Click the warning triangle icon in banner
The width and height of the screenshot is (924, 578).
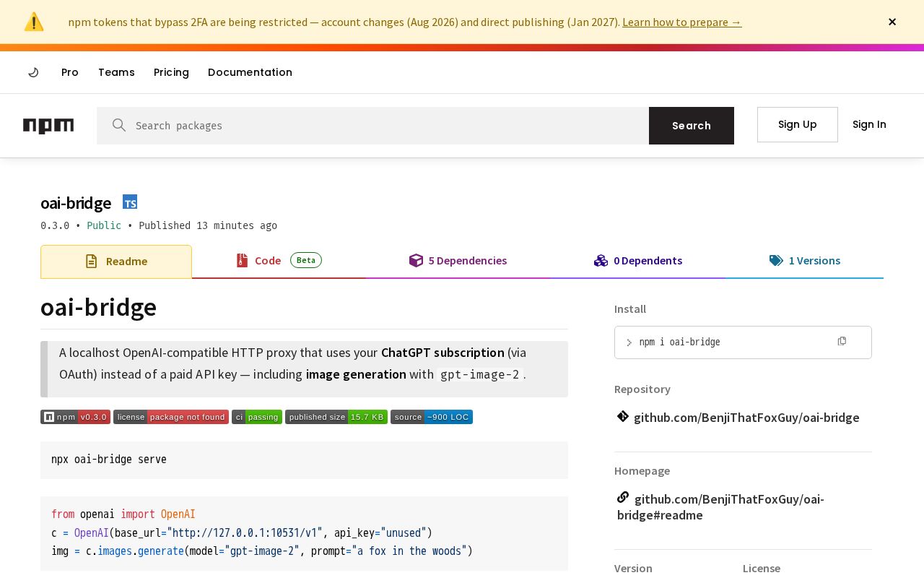point(34,22)
